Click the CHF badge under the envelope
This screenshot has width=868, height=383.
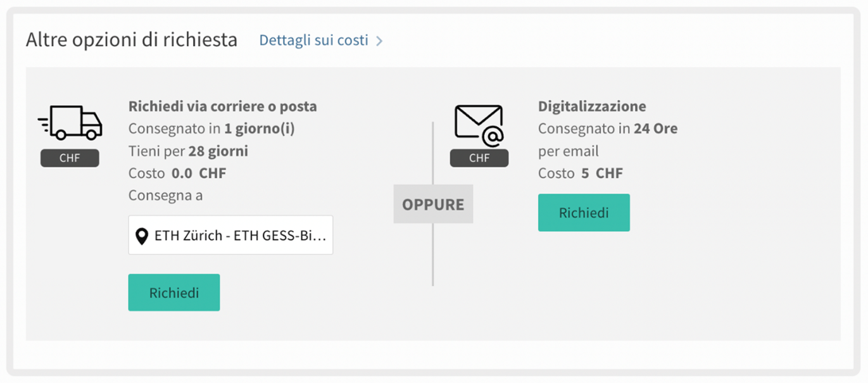coord(479,158)
